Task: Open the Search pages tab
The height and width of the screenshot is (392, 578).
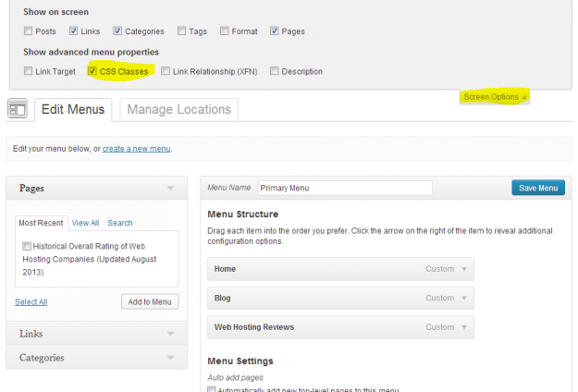Action: point(120,223)
